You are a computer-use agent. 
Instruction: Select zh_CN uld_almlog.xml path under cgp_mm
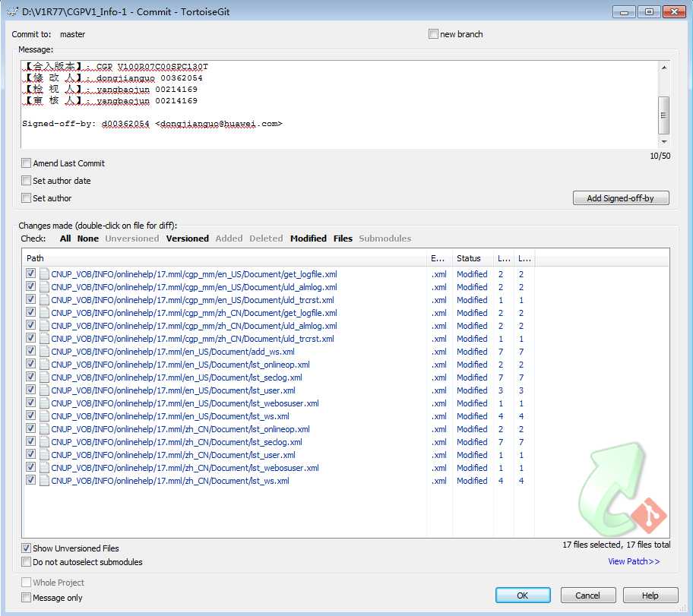coord(194,326)
